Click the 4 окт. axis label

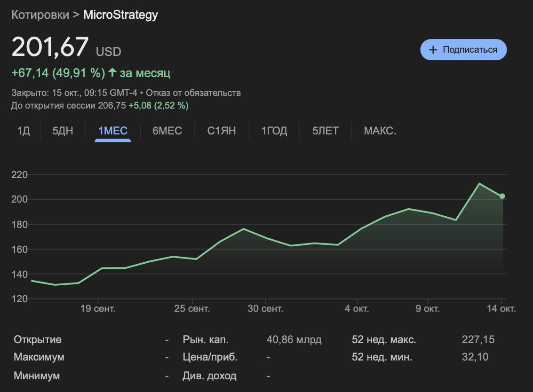pyautogui.click(x=357, y=308)
